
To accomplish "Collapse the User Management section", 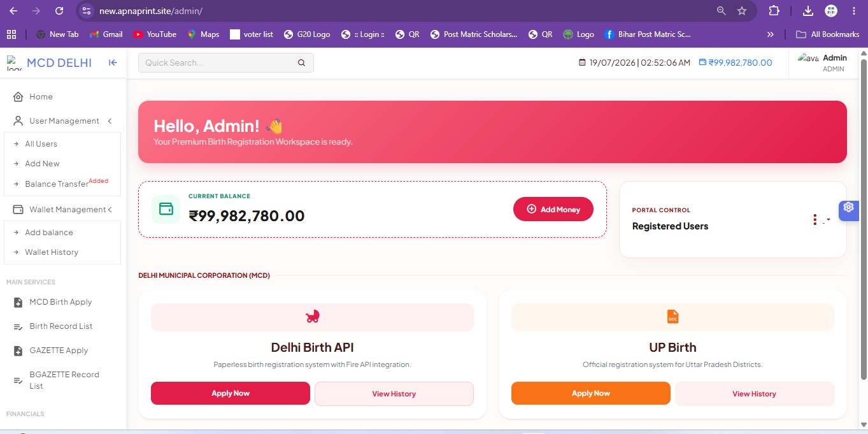I will click(x=110, y=121).
